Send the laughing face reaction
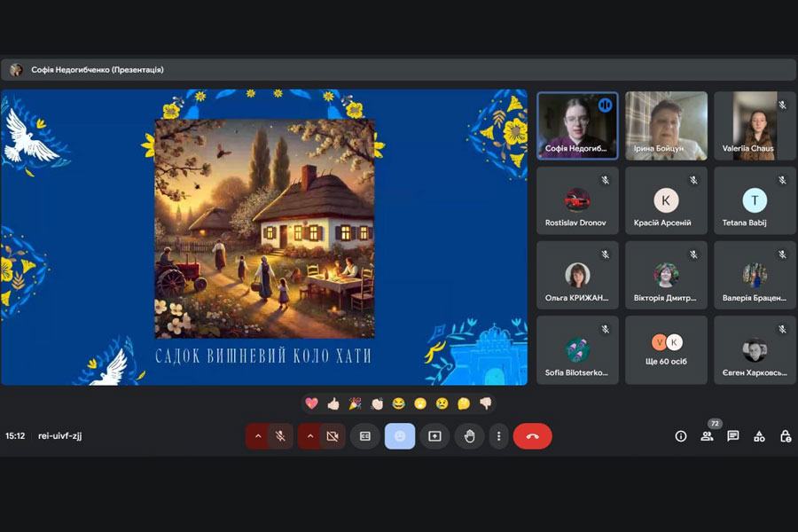This screenshot has height=532, width=798. (398, 403)
